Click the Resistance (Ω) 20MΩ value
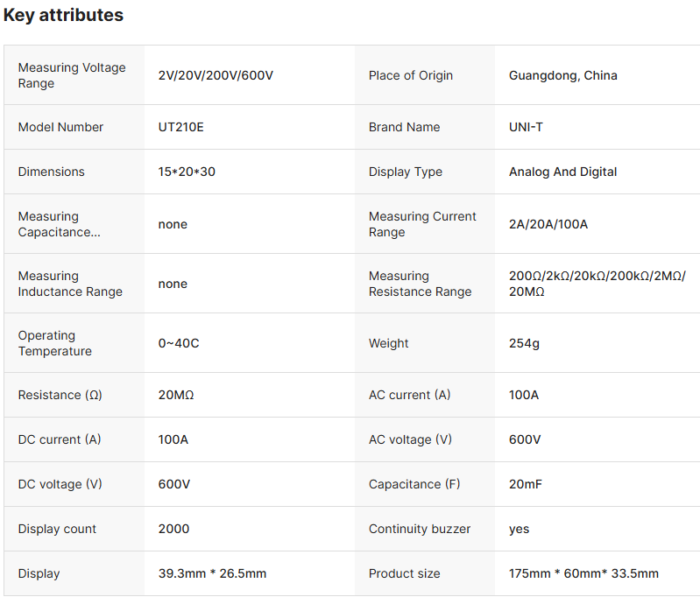This screenshot has width=700, height=597. coord(176,395)
